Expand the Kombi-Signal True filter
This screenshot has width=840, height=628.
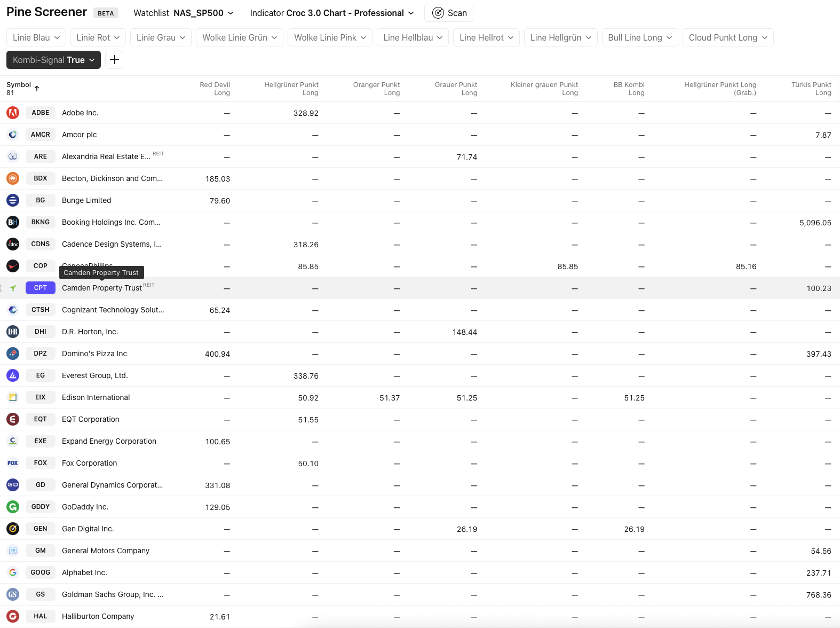click(x=53, y=60)
